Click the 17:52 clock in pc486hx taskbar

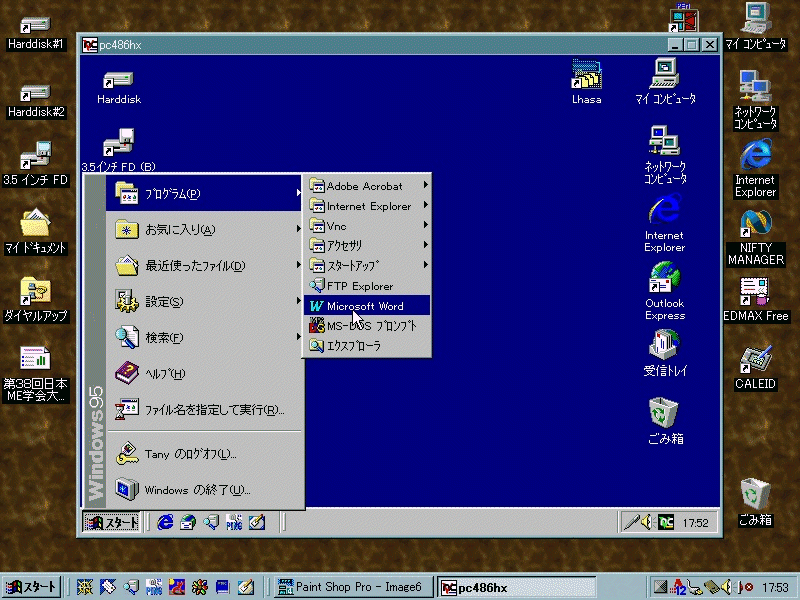695,522
